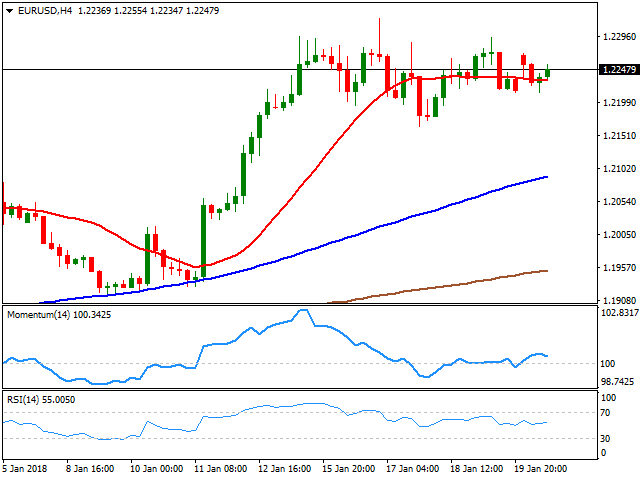Click the peak of the Momentum indicator line
The width and height of the screenshot is (640, 480).
[x=303, y=310]
